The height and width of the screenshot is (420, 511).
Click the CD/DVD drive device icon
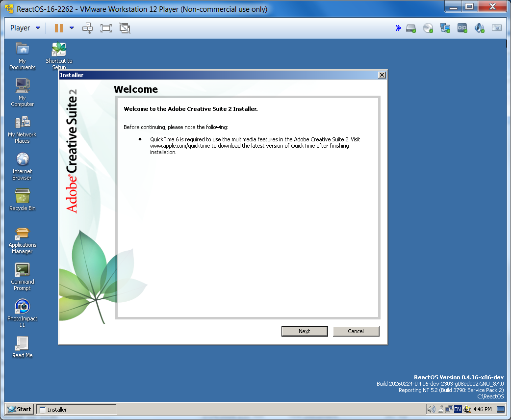428,28
